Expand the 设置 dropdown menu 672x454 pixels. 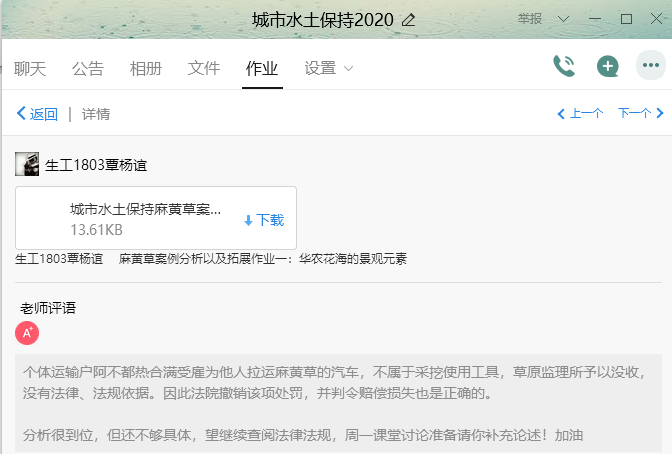(329, 68)
